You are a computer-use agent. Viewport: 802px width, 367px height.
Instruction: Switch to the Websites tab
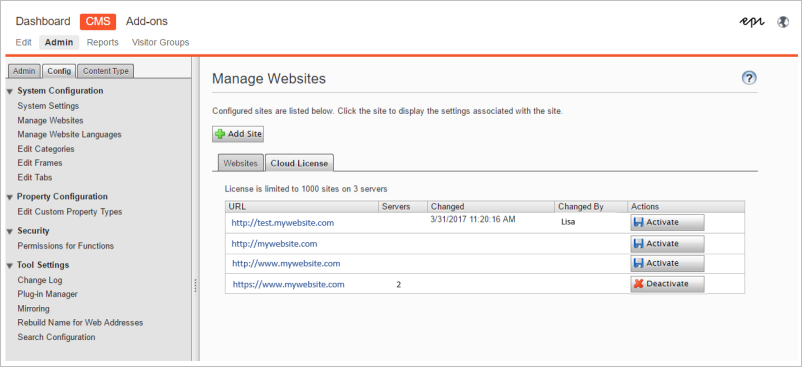240,164
